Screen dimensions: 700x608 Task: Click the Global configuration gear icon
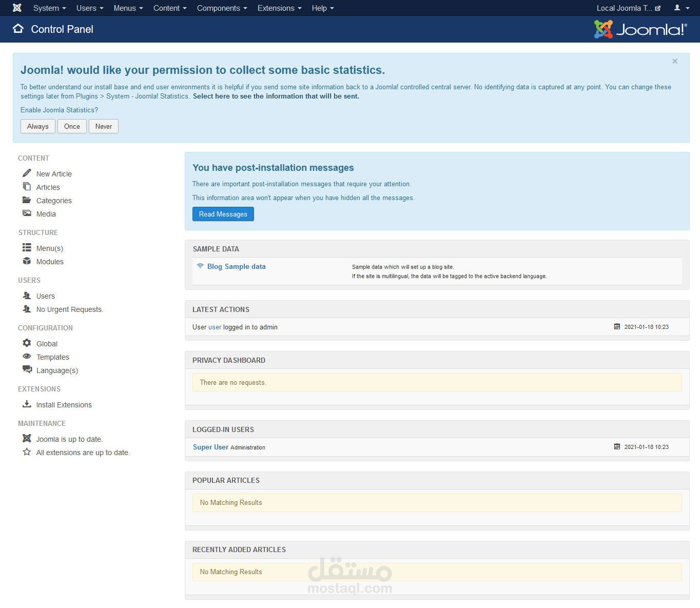(x=27, y=343)
